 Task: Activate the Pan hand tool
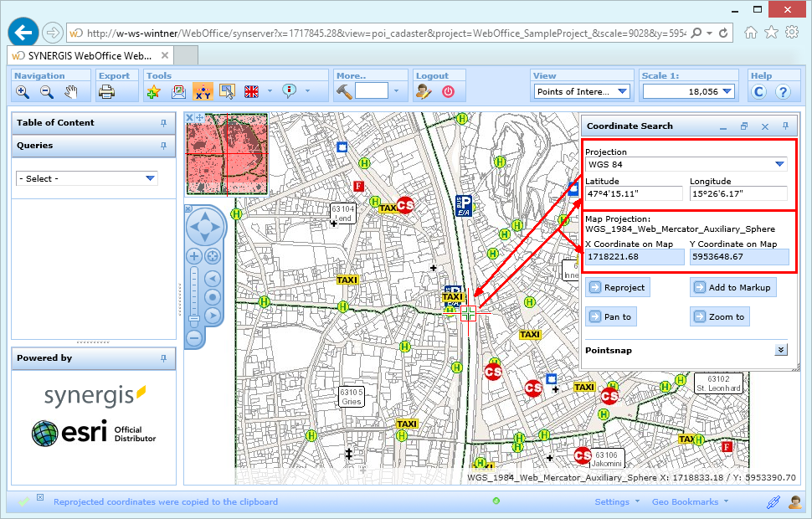click(70, 91)
